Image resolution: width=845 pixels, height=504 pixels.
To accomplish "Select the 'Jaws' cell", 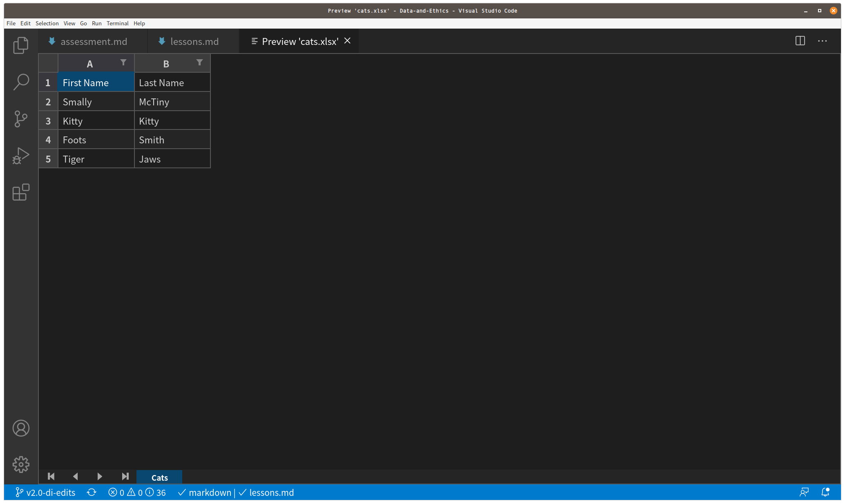I will (172, 159).
